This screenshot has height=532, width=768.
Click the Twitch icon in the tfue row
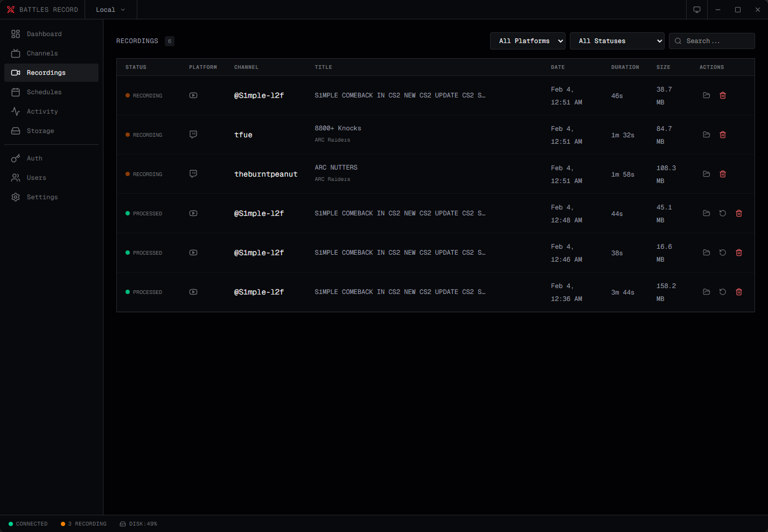pos(193,135)
